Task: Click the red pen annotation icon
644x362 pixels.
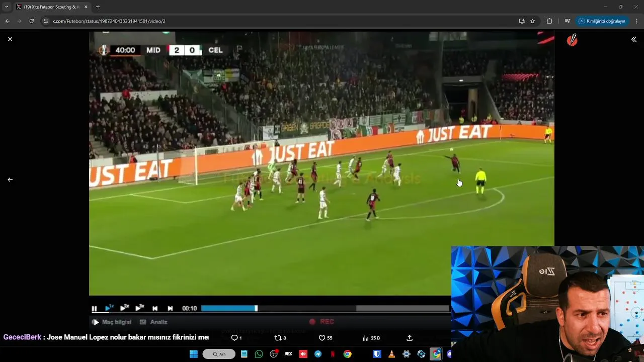Action: 572,41
